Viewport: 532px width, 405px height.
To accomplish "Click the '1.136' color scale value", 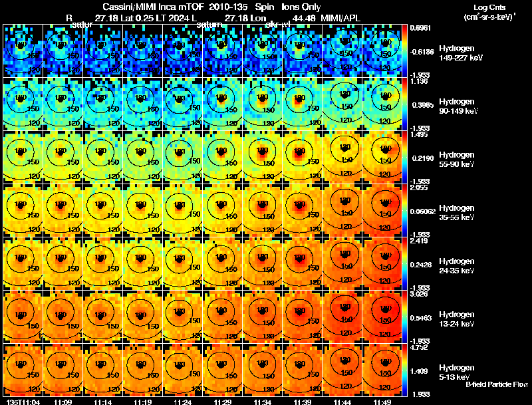I will click(x=419, y=81).
